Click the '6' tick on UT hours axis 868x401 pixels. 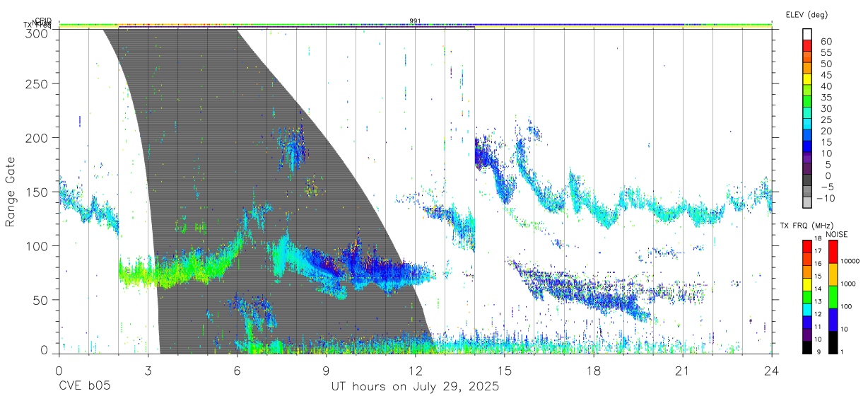pos(237,371)
